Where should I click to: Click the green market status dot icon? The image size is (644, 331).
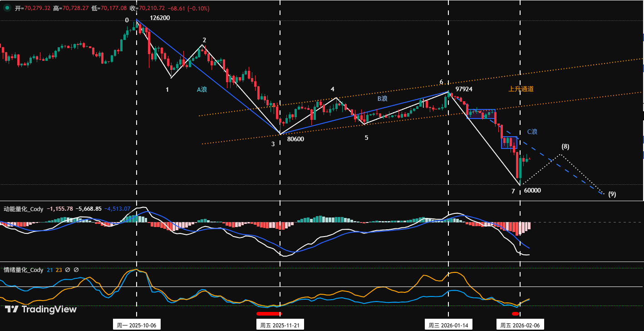point(7,8)
